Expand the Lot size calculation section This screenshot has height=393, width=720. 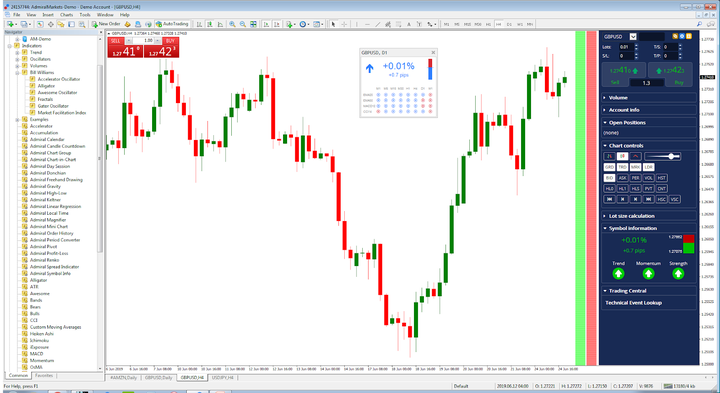pyautogui.click(x=649, y=216)
